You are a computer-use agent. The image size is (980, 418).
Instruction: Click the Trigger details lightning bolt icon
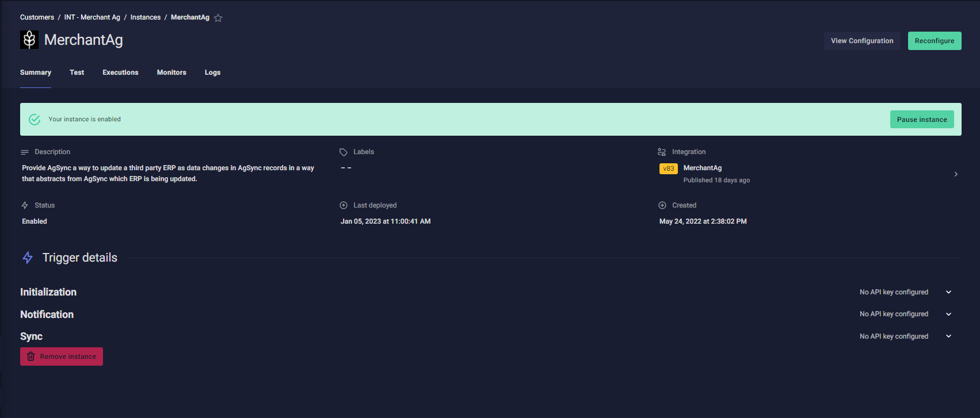(28, 258)
